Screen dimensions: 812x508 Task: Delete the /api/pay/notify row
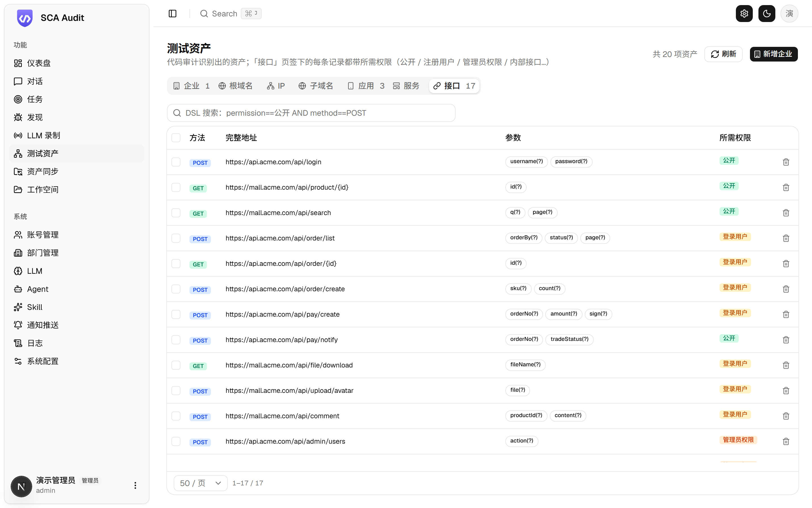click(x=786, y=340)
